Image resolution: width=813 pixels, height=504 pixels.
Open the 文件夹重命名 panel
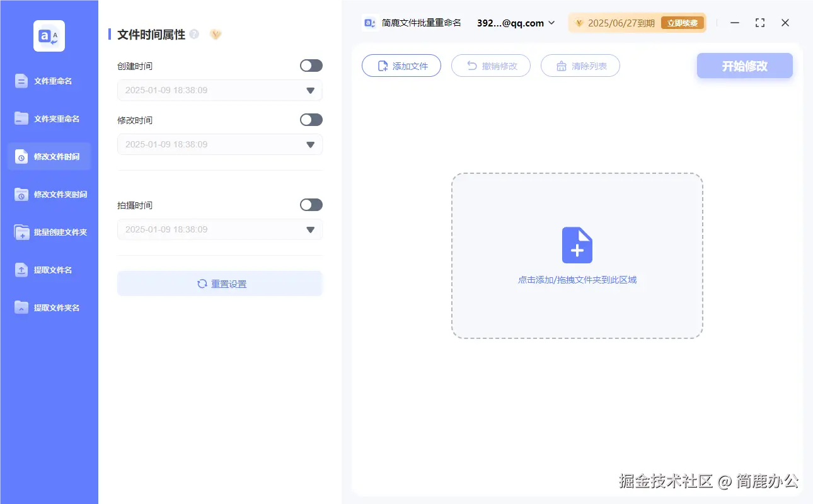click(x=49, y=118)
